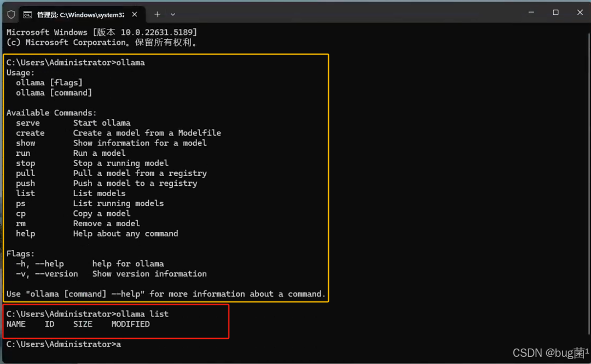The height and width of the screenshot is (364, 591).
Task: Click the '-h, --help' flag text
Action: (x=39, y=264)
